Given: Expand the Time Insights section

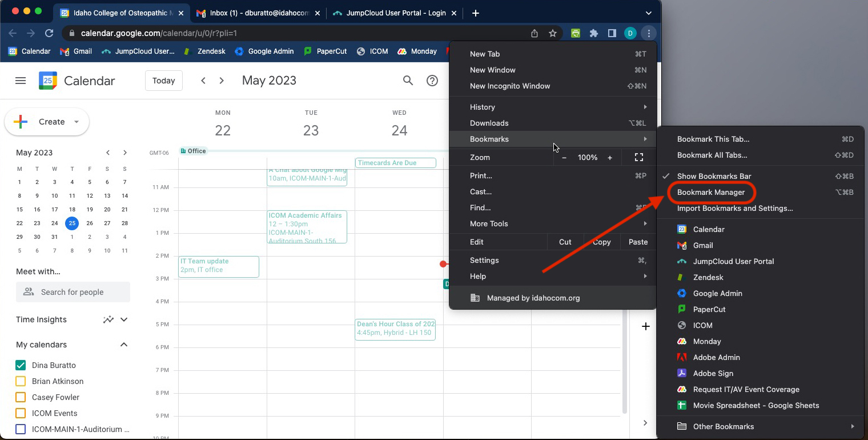Looking at the screenshot, I should [124, 319].
